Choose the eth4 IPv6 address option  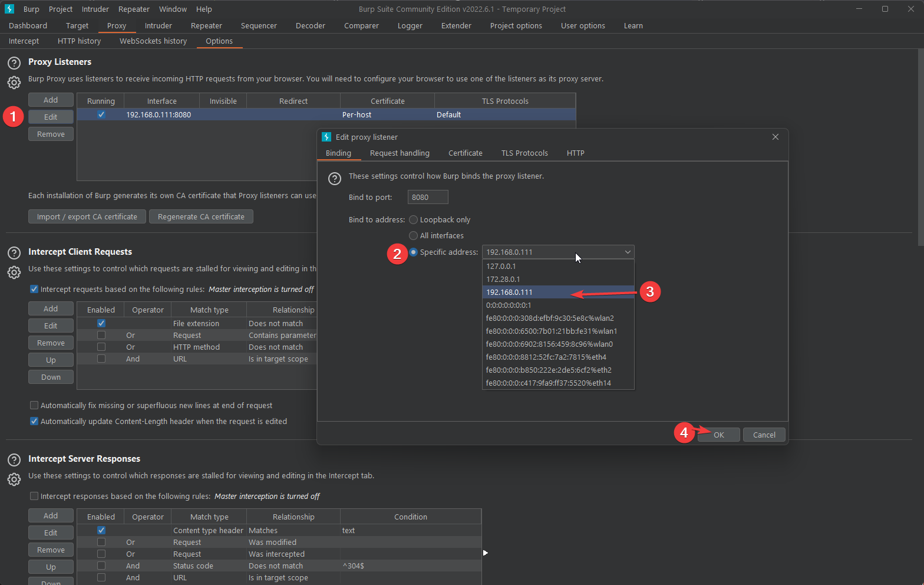tap(558, 357)
